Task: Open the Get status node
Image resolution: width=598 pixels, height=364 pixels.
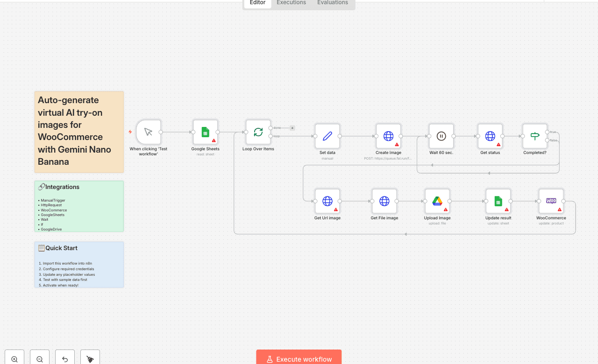Action: [490, 136]
